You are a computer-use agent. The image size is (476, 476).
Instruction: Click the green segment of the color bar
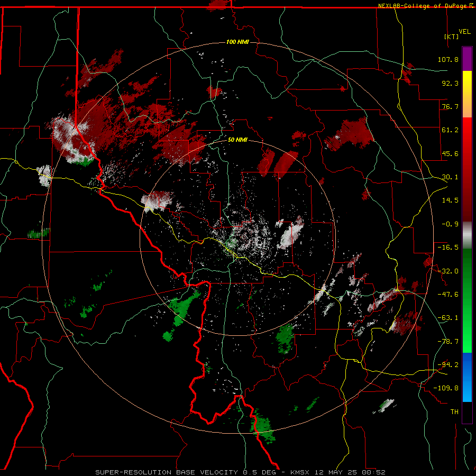[467, 300]
